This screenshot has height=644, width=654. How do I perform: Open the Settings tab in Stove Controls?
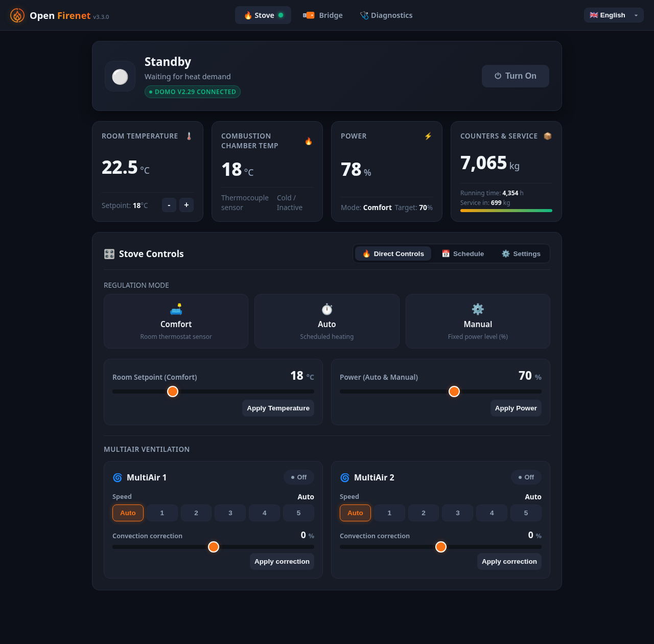point(521,254)
